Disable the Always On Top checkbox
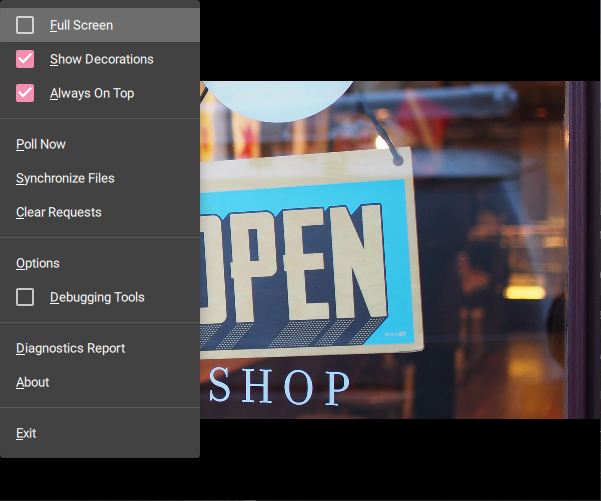The image size is (601, 501). [x=25, y=93]
